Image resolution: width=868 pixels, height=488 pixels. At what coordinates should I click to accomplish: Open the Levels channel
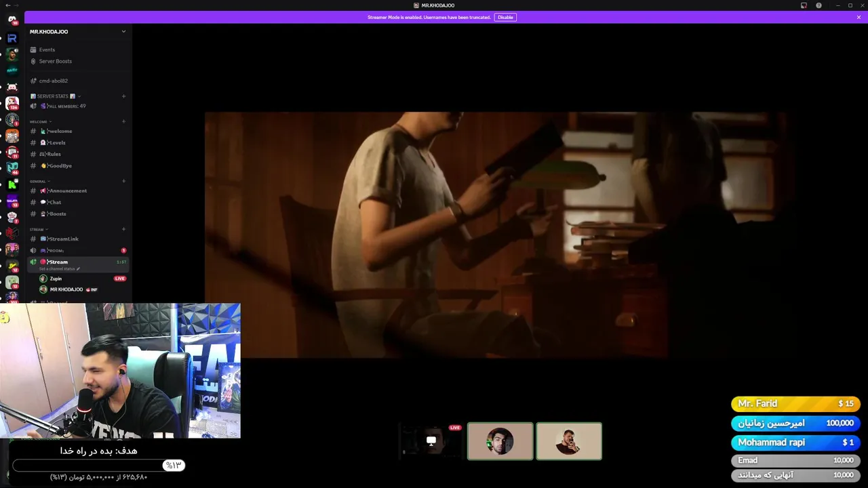pyautogui.click(x=77, y=142)
